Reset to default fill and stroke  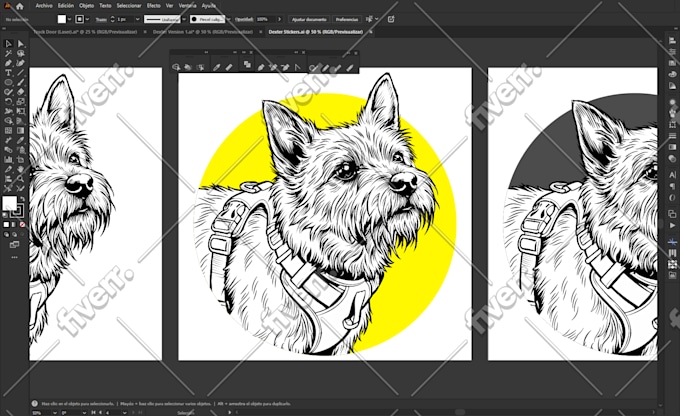tap(5, 214)
